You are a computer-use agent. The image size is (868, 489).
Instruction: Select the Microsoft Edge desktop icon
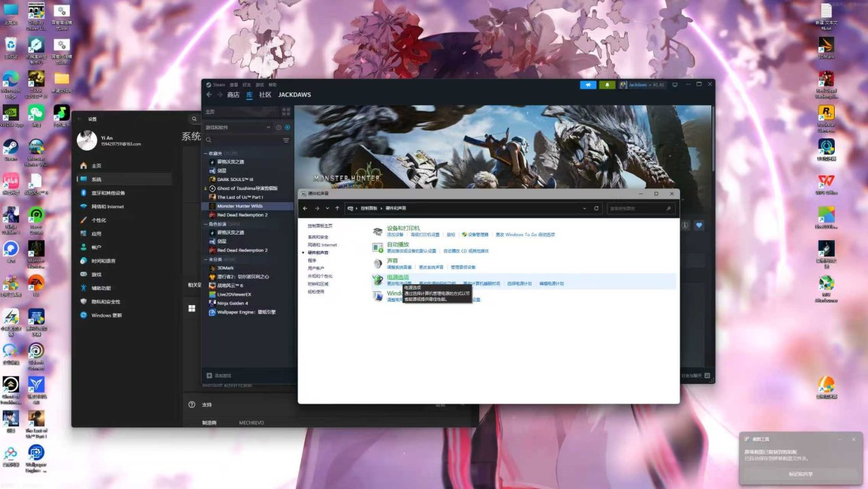pyautogui.click(x=11, y=81)
